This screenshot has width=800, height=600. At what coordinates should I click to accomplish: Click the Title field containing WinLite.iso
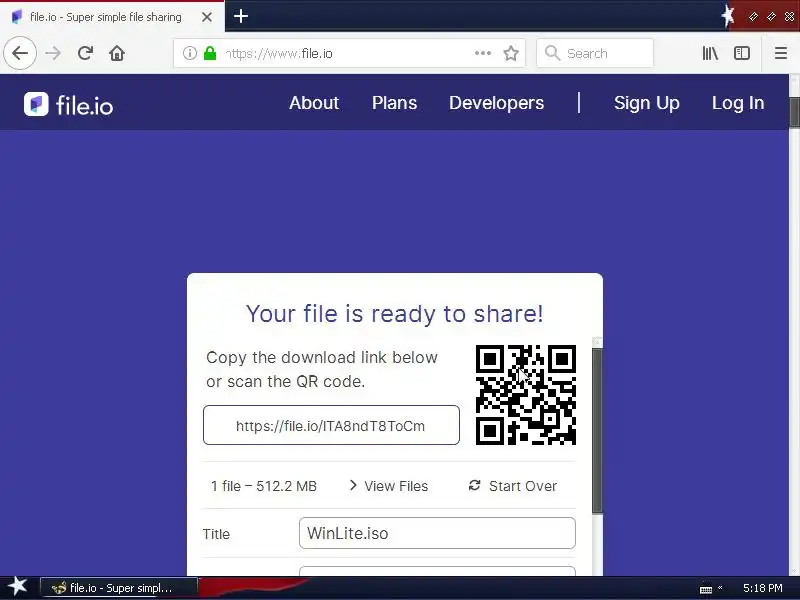437,533
